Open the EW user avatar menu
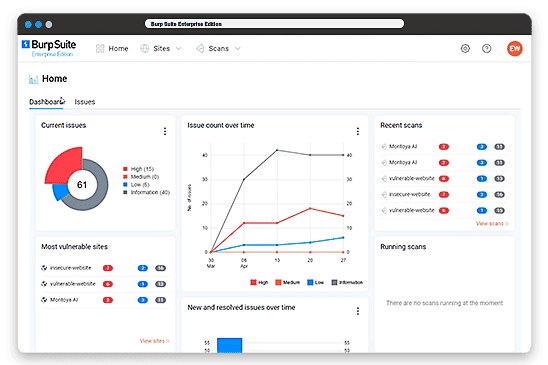 tap(514, 49)
